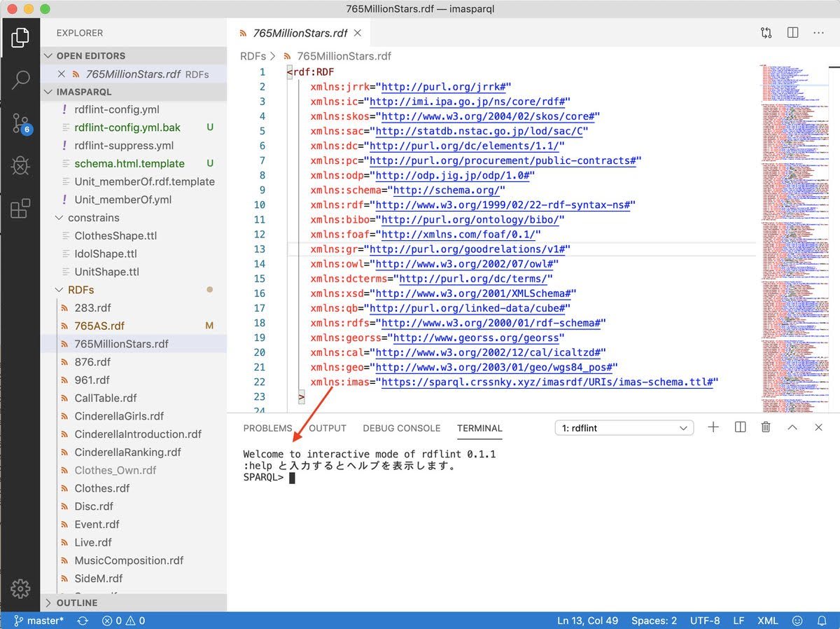This screenshot has width=840, height=629.
Task: Click the Open Changes compare icon in editor toolbar
Action: tap(766, 33)
